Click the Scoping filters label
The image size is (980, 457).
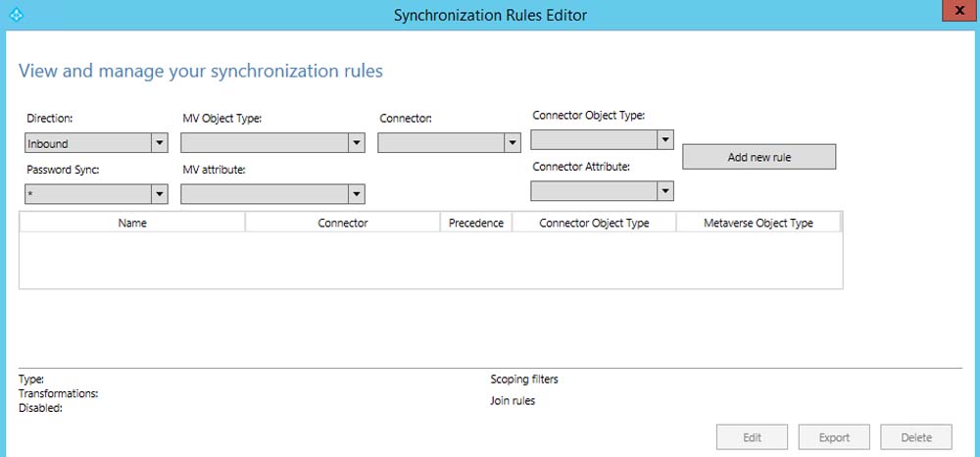point(524,380)
